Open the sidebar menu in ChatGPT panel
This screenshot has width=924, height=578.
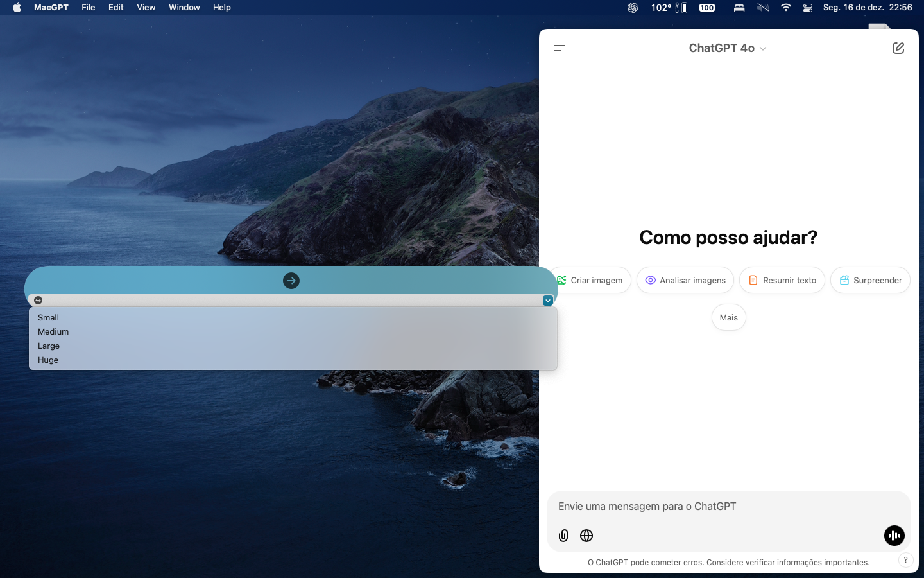click(x=560, y=48)
